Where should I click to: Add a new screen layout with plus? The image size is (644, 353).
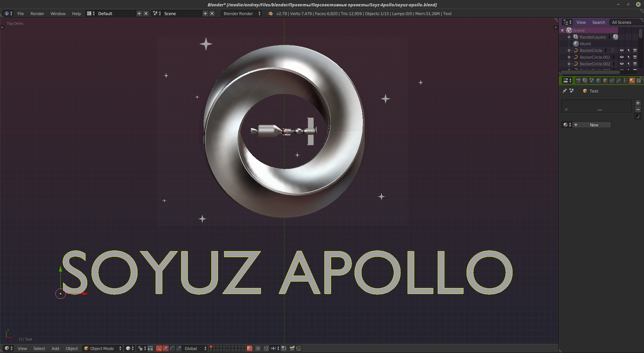point(139,13)
